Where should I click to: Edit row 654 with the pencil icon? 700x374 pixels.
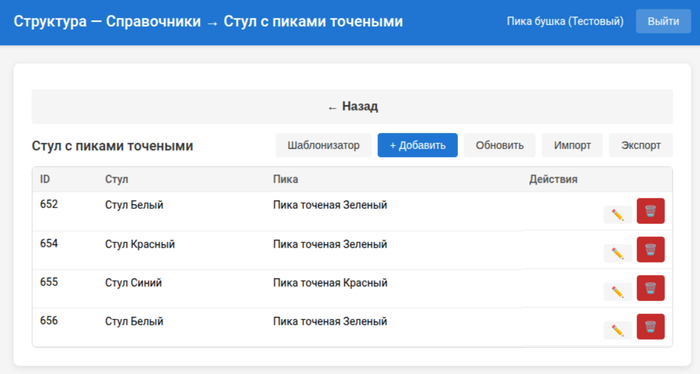[617, 253]
